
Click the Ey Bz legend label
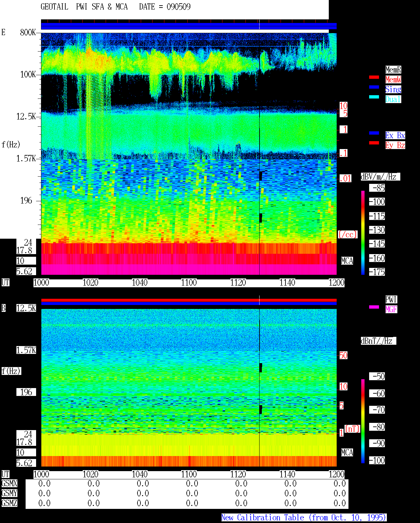395,145
